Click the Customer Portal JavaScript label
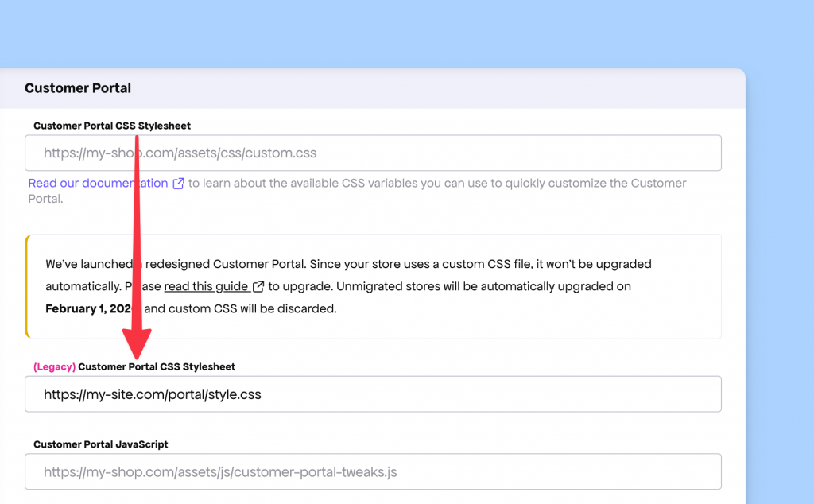The width and height of the screenshot is (814, 504). [x=101, y=444]
